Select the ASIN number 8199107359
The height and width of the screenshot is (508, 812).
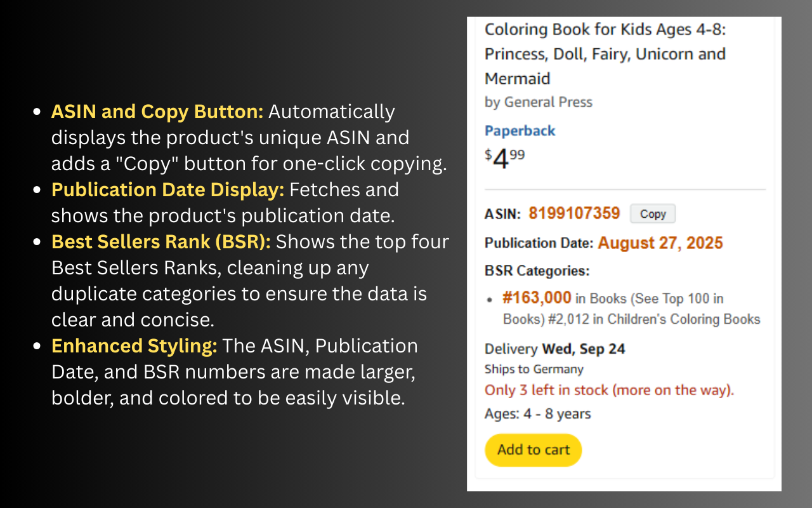click(x=574, y=213)
